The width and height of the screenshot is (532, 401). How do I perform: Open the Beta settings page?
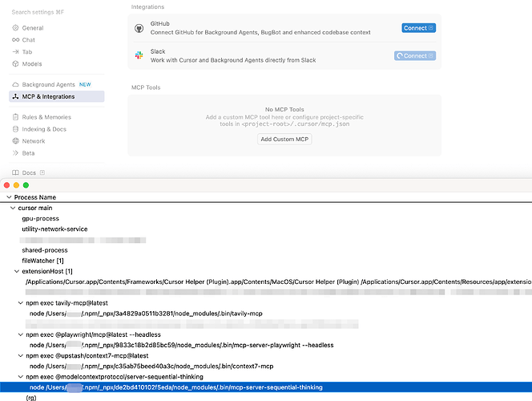[x=28, y=153]
